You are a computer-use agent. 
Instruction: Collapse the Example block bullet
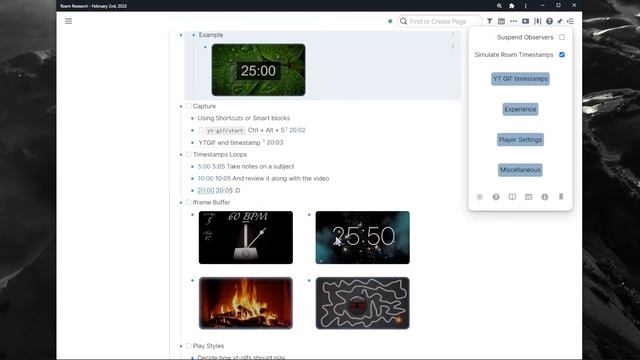193,35
